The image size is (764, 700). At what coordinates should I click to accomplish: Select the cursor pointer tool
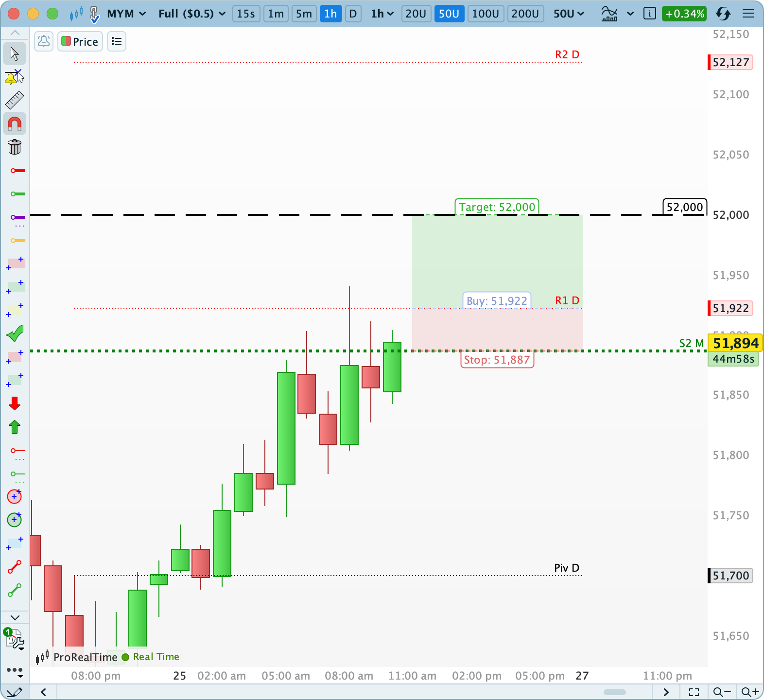click(15, 53)
